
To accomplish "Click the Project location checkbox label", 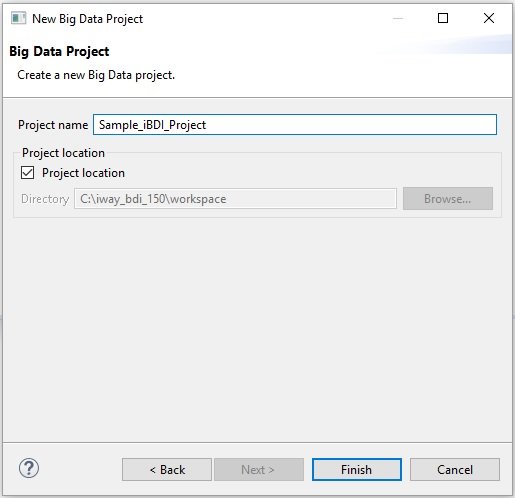I will pyautogui.click(x=83, y=173).
